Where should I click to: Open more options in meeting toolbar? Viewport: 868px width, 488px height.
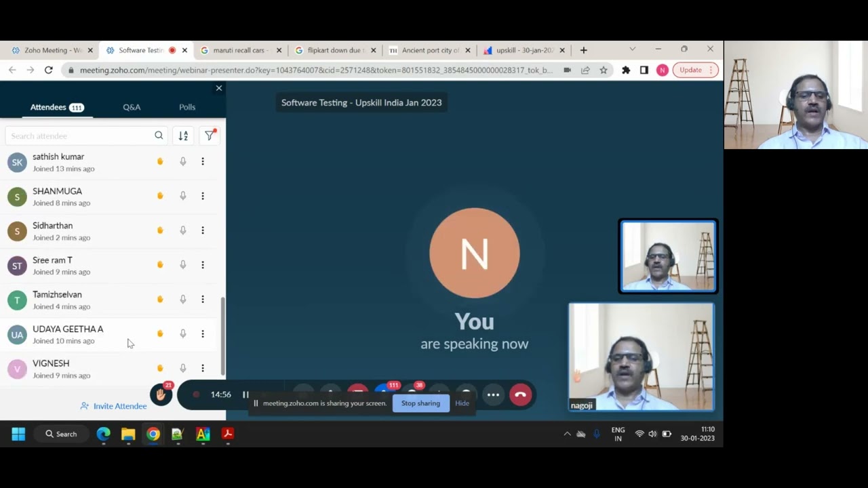coord(493,394)
